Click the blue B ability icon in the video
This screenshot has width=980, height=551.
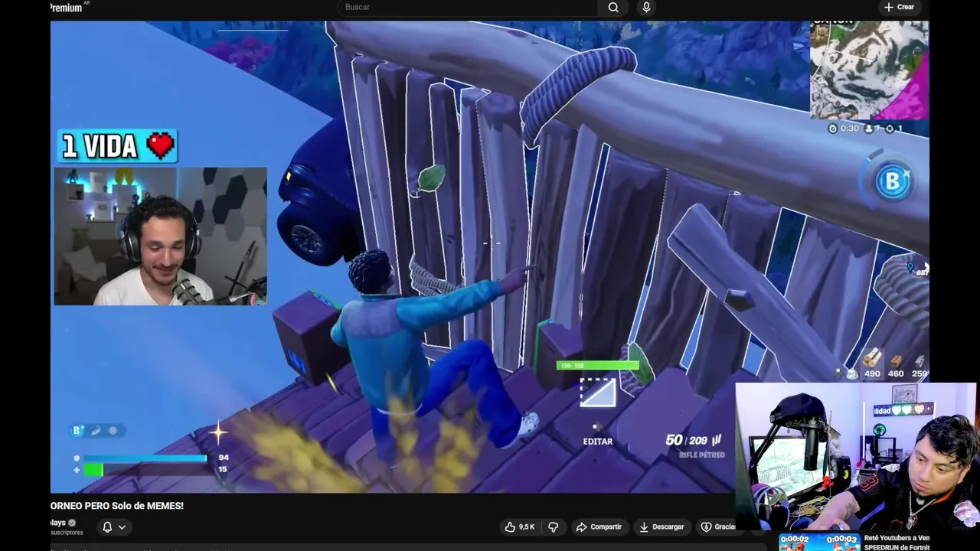click(x=892, y=182)
